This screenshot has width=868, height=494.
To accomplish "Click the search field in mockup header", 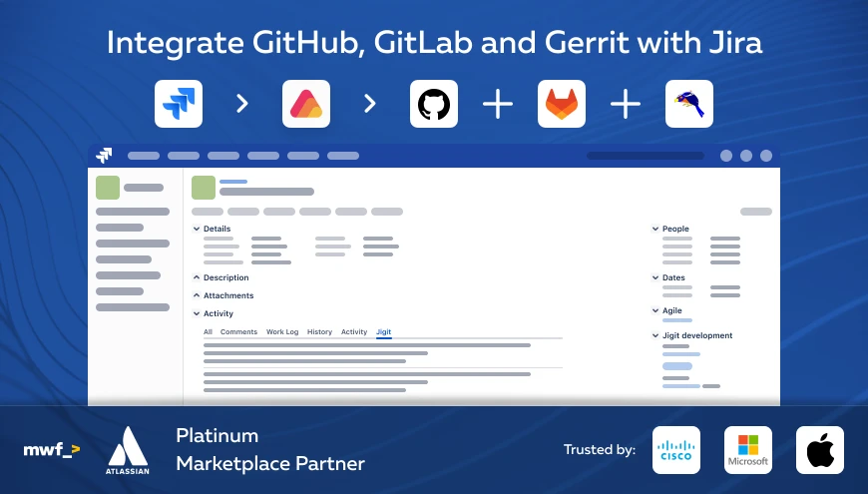I will click(646, 156).
